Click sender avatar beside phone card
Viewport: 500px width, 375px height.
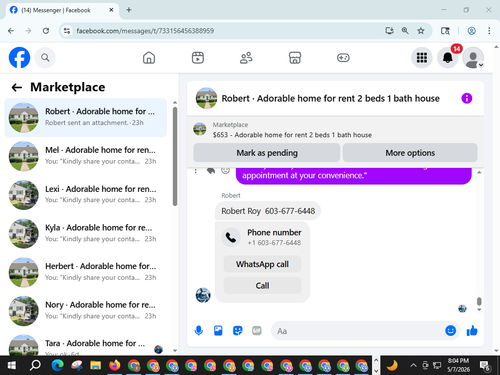tap(203, 295)
